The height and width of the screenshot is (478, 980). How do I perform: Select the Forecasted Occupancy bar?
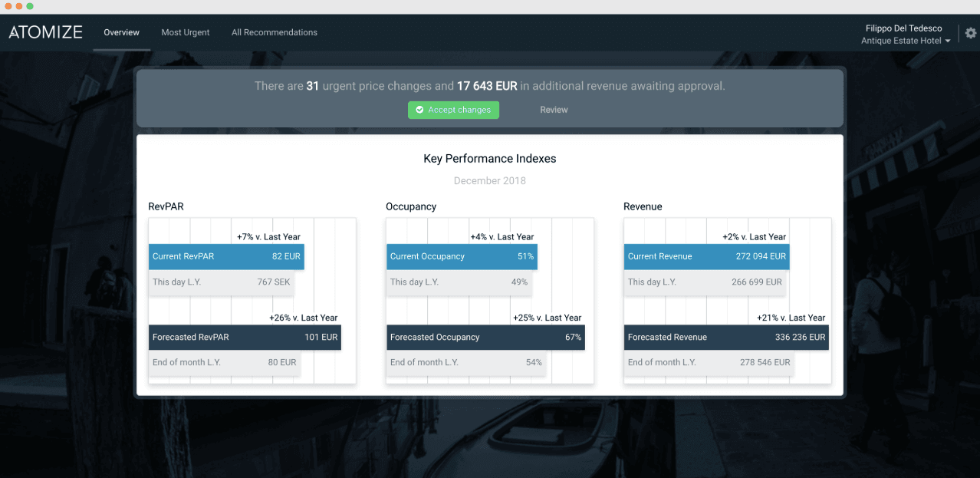pos(485,338)
